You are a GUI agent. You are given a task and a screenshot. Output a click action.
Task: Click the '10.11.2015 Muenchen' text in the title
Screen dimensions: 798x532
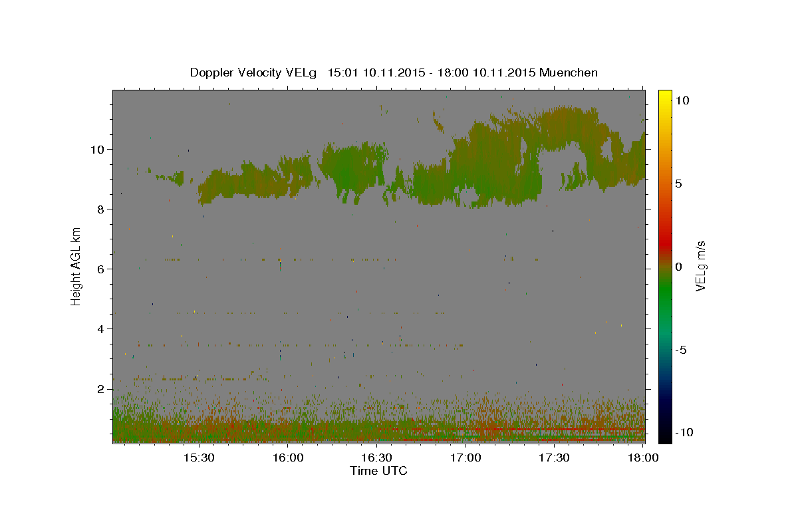(x=535, y=72)
